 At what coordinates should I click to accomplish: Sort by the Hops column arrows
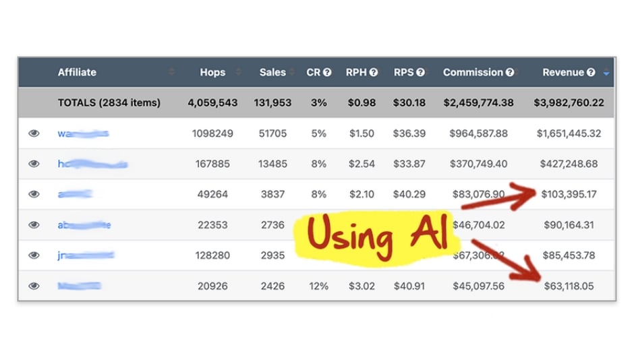(239, 72)
